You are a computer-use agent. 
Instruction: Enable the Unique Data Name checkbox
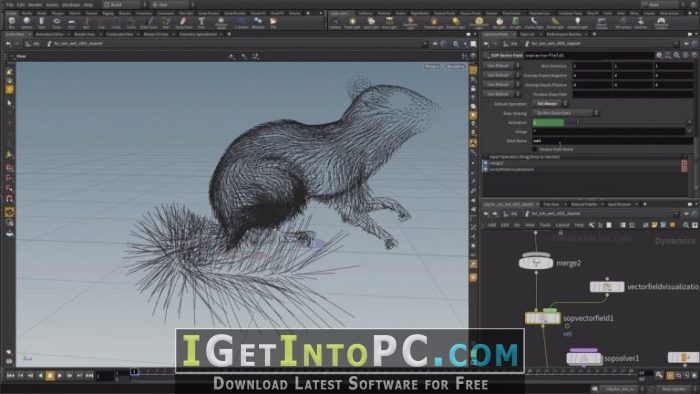pyautogui.click(x=535, y=149)
